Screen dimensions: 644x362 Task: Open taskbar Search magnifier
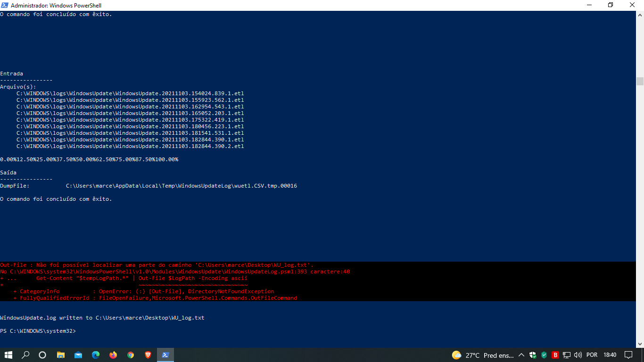point(25,355)
